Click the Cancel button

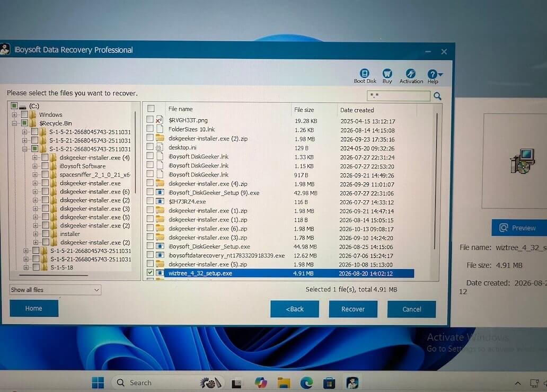click(411, 309)
